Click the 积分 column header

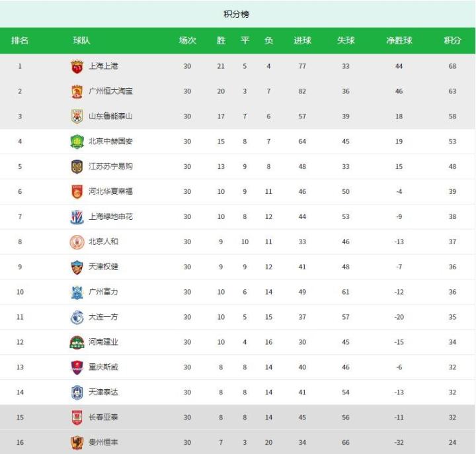click(452, 40)
